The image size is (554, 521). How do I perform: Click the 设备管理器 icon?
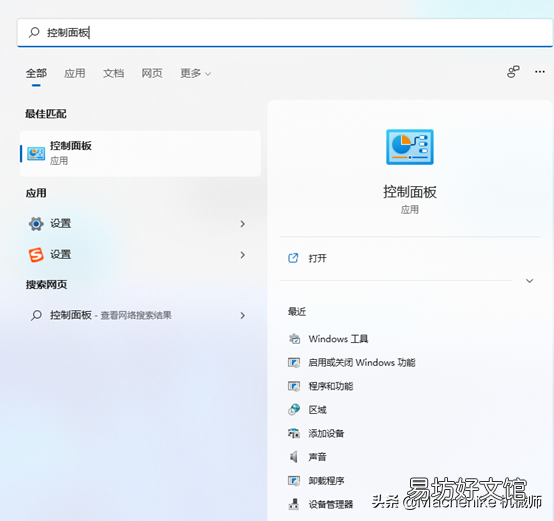pos(294,504)
